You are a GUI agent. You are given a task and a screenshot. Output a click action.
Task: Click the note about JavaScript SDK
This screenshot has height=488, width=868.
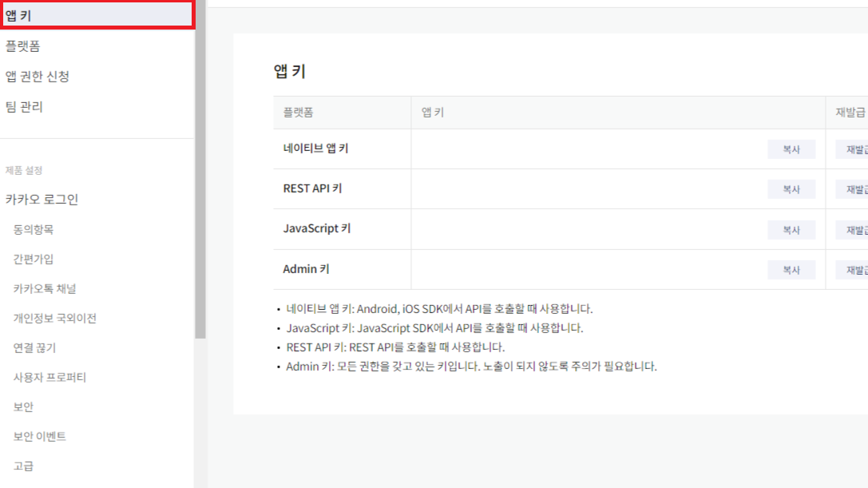point(434,328)
